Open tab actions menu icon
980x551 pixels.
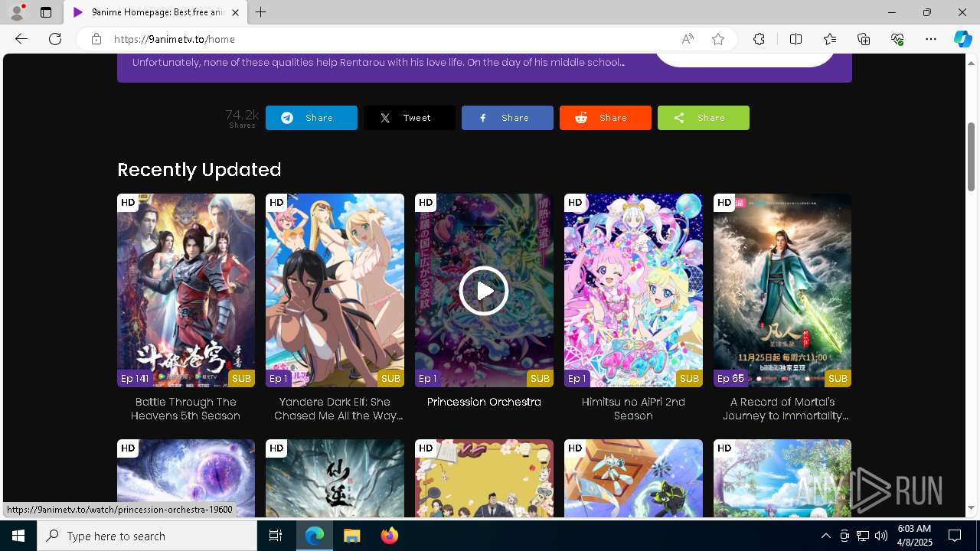(46, 12)
